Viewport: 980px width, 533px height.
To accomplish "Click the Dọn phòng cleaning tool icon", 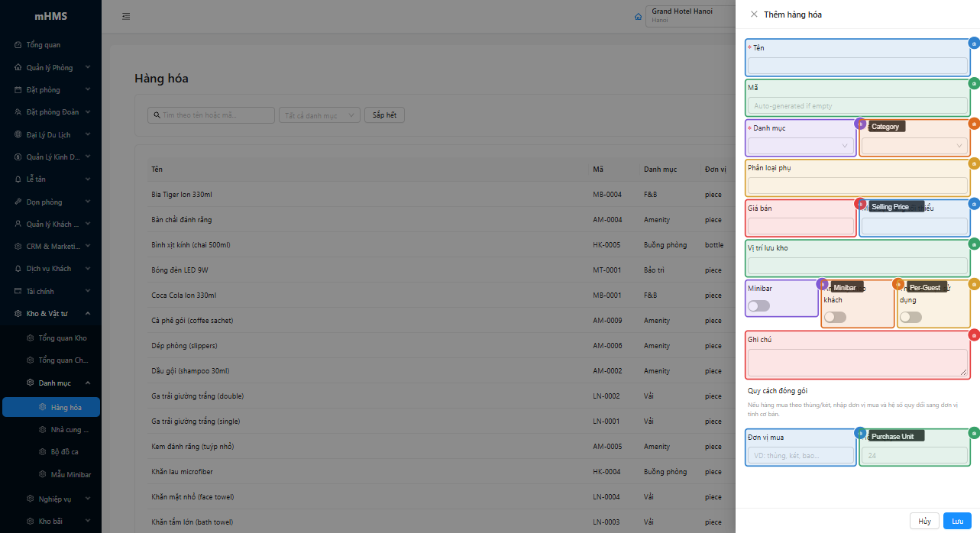I will (18, 202).
